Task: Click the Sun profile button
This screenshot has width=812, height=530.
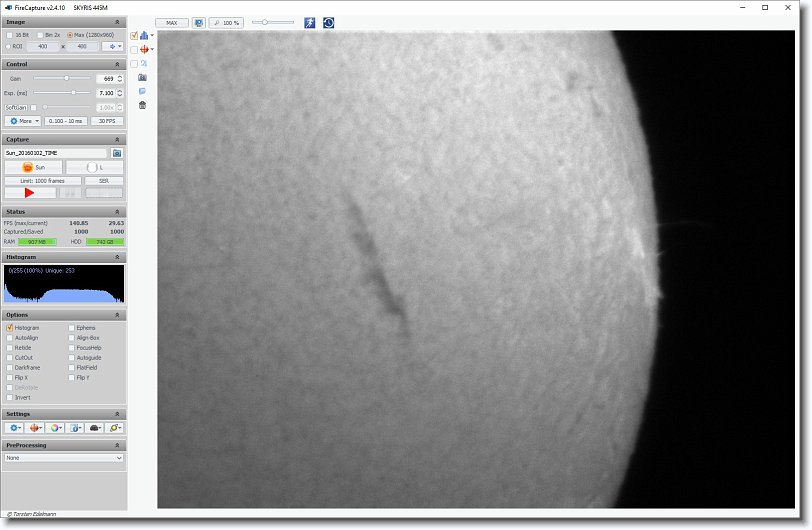Action: [34, 167]
